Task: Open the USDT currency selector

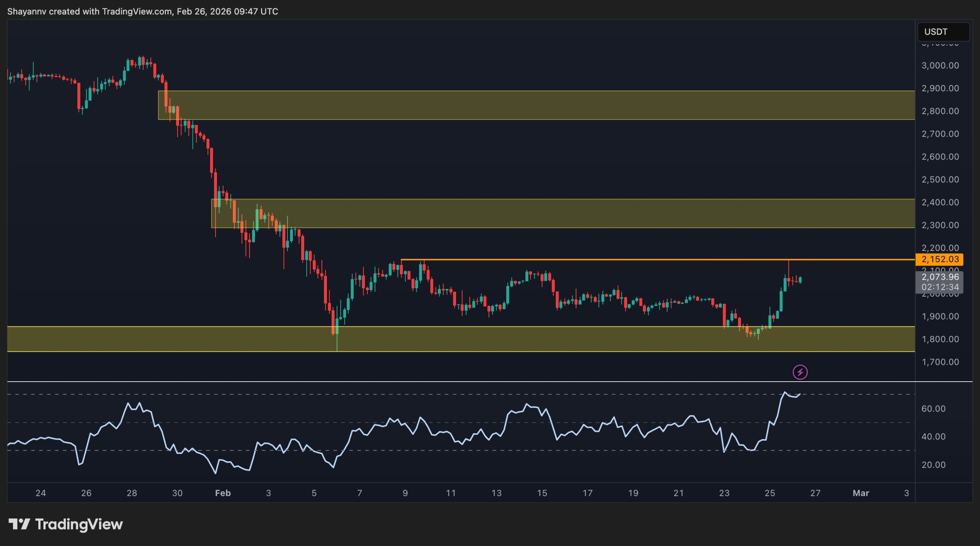Action: point(943,32)
